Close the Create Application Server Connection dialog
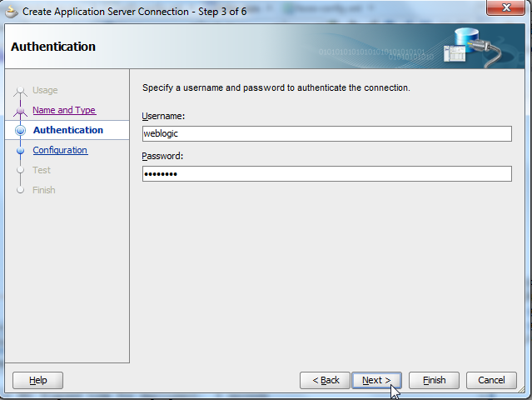 (x=503, y=10)
